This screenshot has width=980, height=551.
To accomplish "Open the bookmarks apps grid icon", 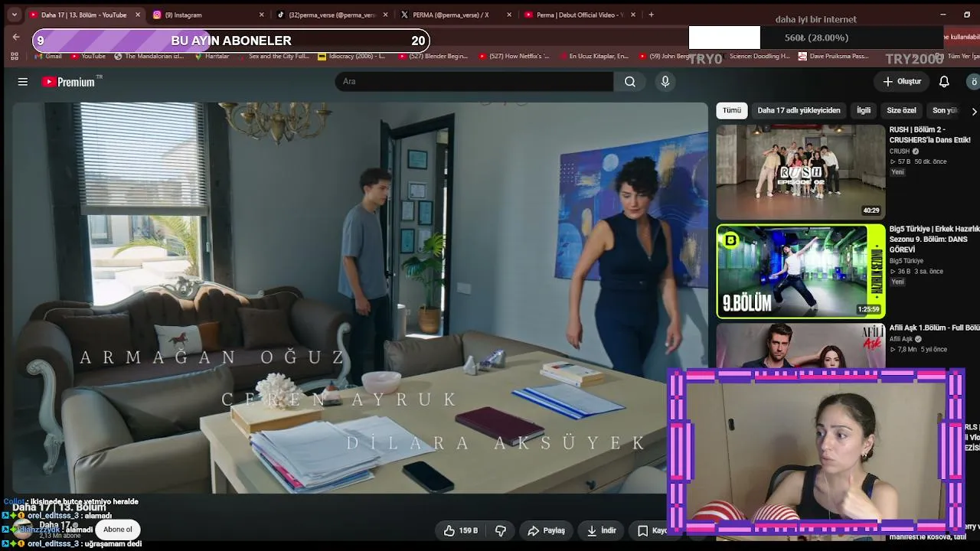I will pos(15,56).
